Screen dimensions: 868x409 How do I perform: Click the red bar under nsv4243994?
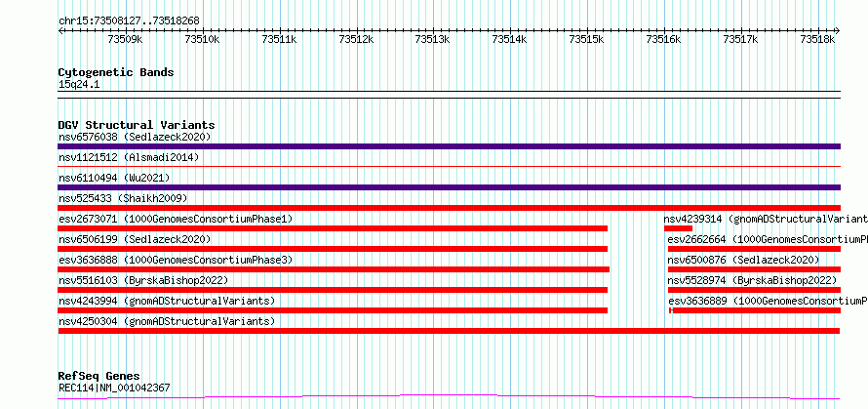333,310
